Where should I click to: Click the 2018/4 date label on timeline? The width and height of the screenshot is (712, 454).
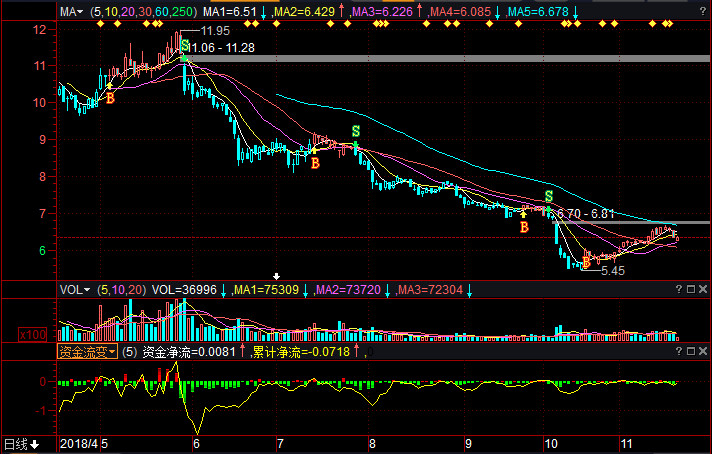pyautogui.click(x=78, y=444)
